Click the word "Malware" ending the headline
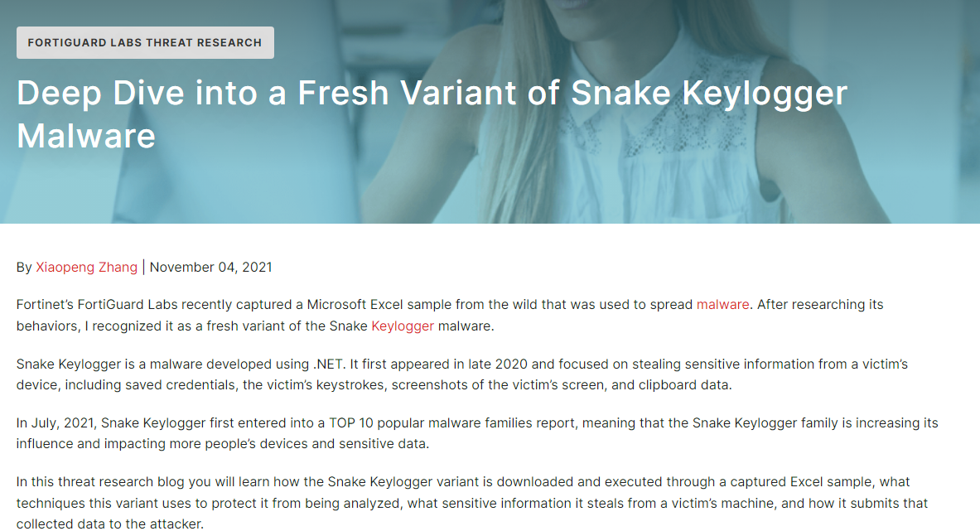The image size is (980, 531). point(86,136)
